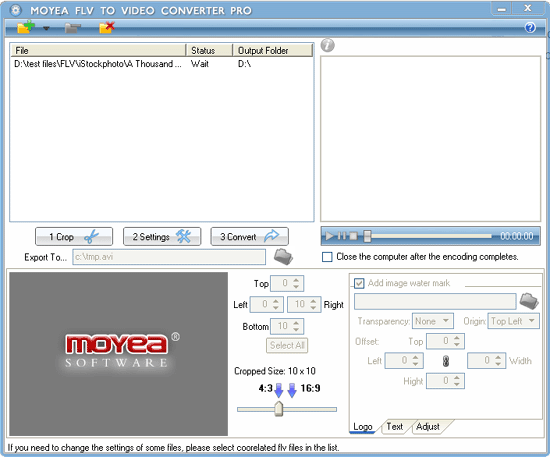Play the video preview

click(x=329, y=236)
